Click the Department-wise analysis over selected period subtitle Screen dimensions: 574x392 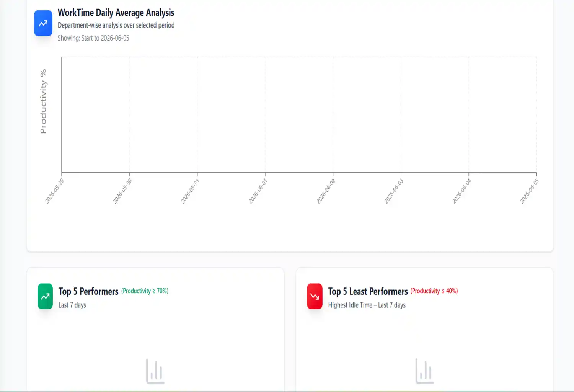[116, 25]
